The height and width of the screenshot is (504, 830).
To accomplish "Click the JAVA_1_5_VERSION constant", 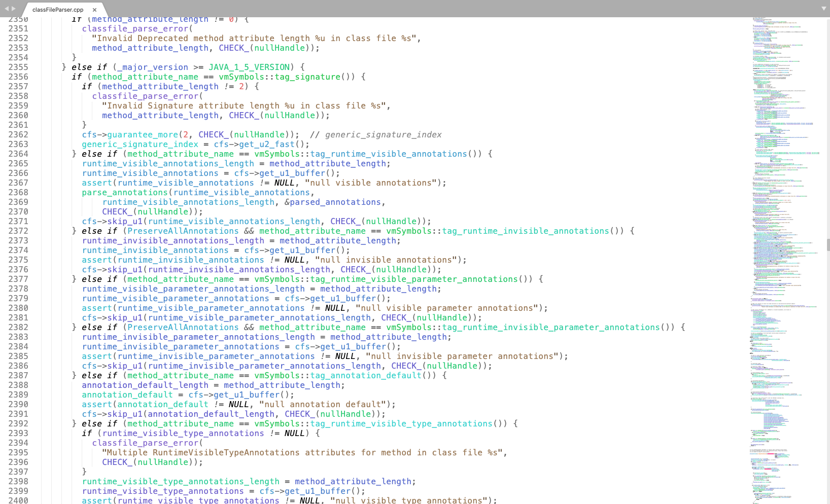I will click(249, 67).
